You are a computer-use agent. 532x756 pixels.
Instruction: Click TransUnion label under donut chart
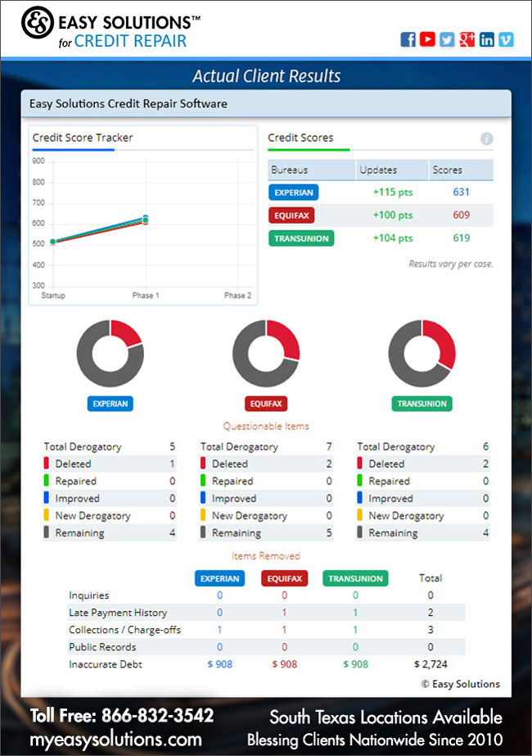422,404
